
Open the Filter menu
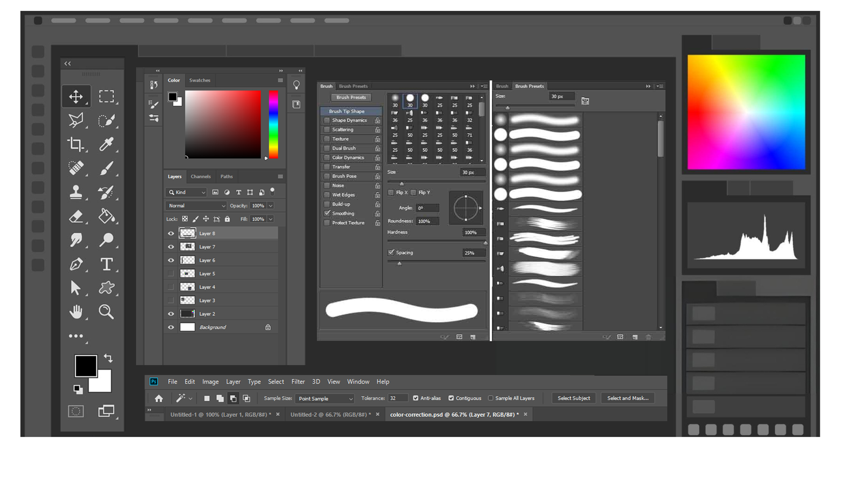298,382
